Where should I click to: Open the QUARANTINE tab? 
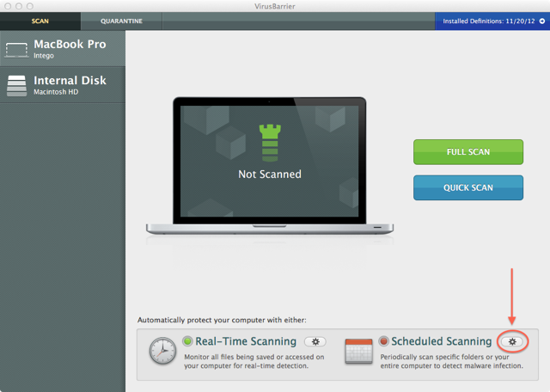[121, 21]
